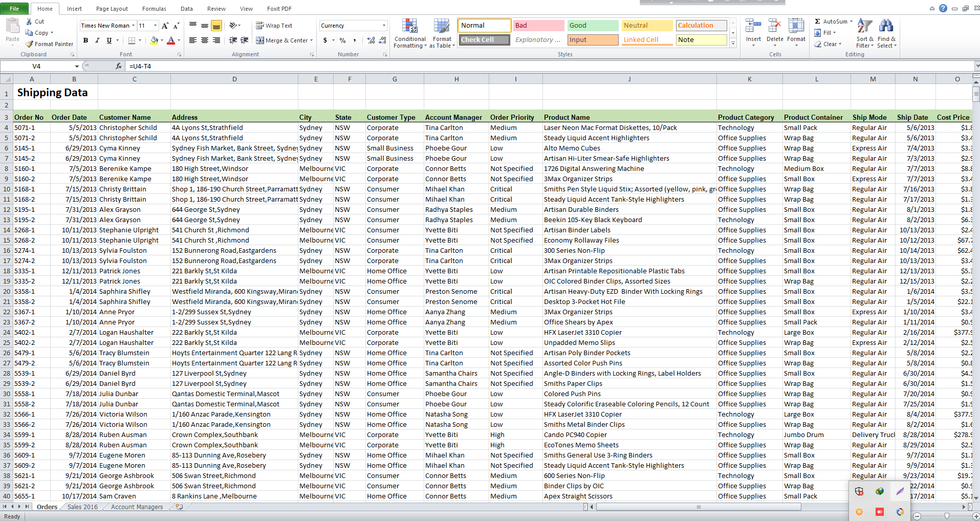Viewport: 980px width, 521px height.
Task: Apply the Good cell style
Action: pos(592,25)
